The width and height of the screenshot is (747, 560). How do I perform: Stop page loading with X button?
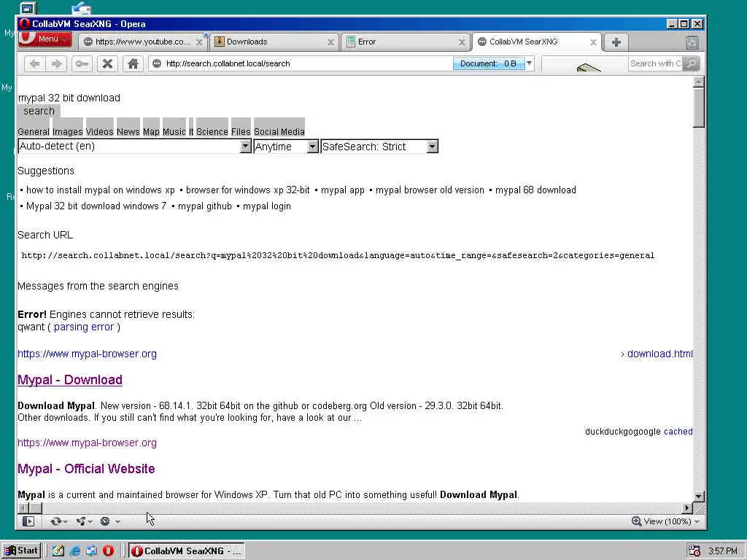[x=107, y=63]
